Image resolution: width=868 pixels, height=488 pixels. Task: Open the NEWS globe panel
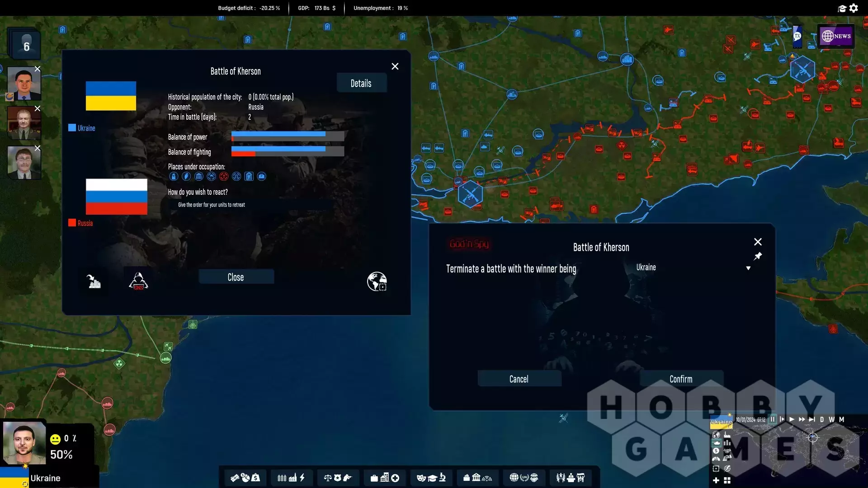click(836, 36)
